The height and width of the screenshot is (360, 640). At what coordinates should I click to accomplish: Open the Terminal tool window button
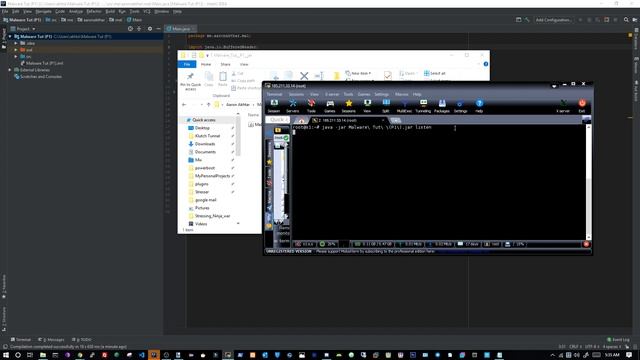click(21, 340)
